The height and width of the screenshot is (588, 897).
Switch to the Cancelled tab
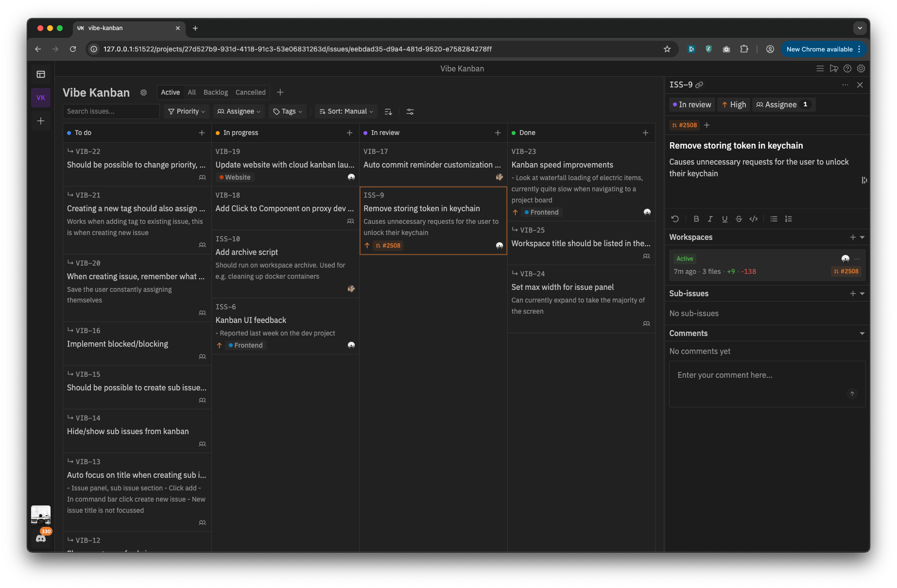click(x=250, y=92)
